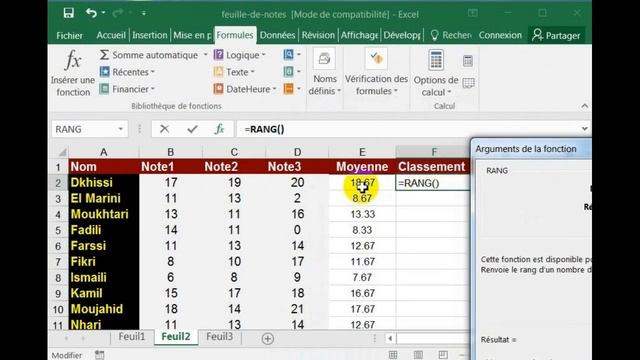Screen dimensions: 640x360
Task: Select the Formules ribbon tab
Action: (235, 36)
